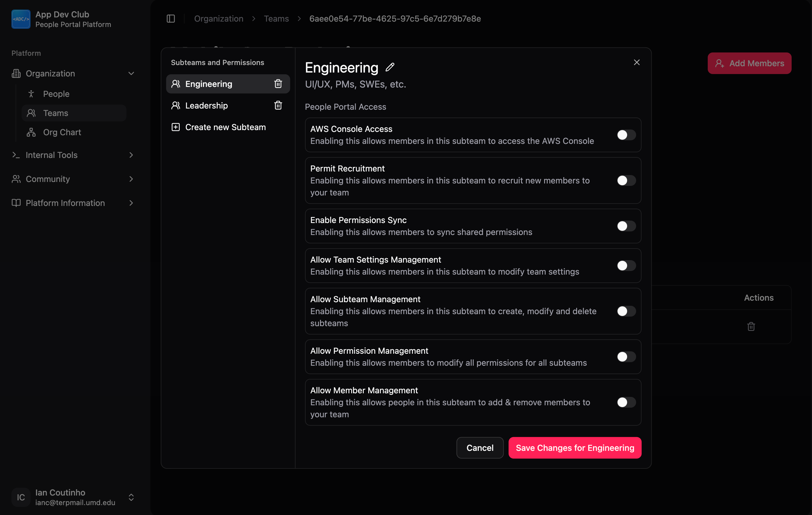Edit the Engineering team name via pencil icon
Viewport: 812px width, 515px height.
(390, 67)
